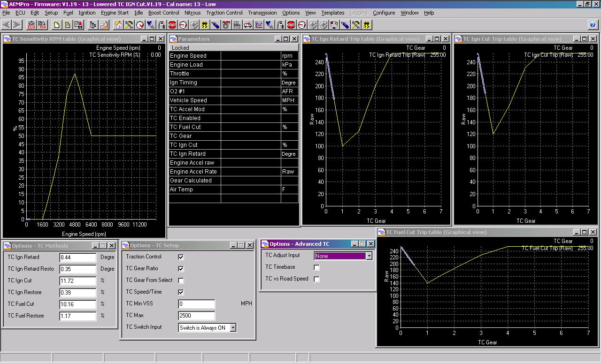This screenshot has width=601, height=364.
Task: Click the gear shifter pattern icon
Action: click(237, 25)
